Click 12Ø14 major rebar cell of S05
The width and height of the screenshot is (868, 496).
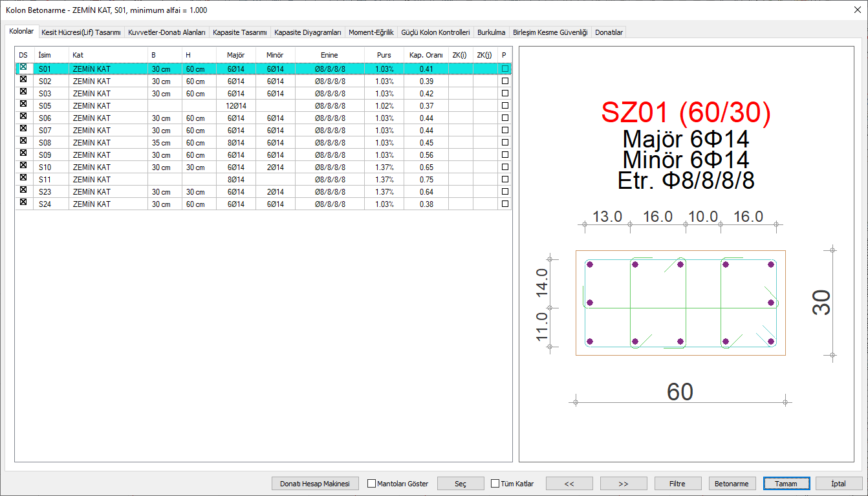point(235,105)
